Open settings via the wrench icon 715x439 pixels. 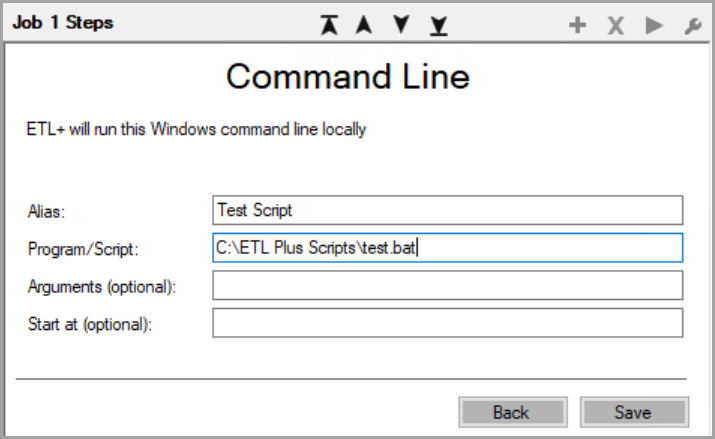[692, 26]
